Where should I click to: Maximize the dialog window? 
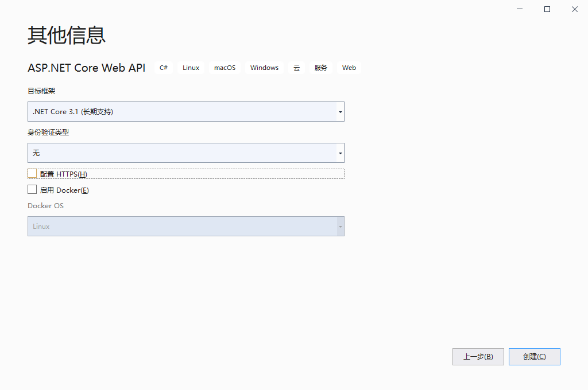click(x=547, y=9)
